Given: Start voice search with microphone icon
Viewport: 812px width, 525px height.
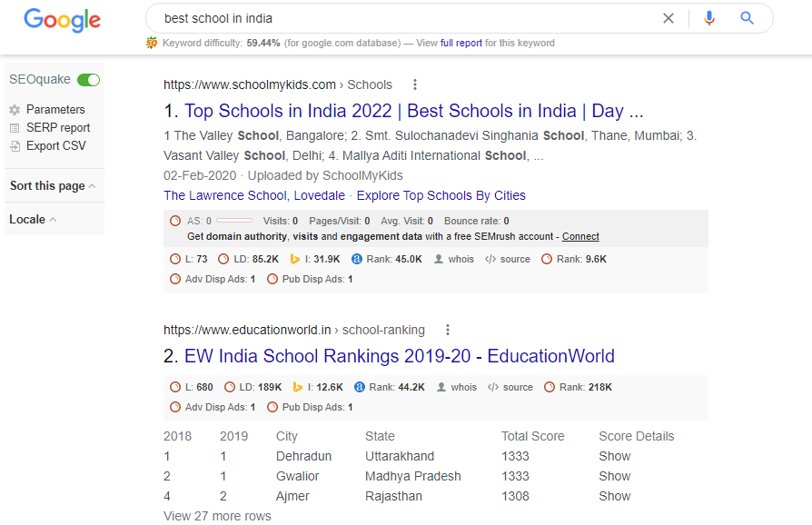Looking at the screenshot, I should pyautogui.click(x=709, y=19).
